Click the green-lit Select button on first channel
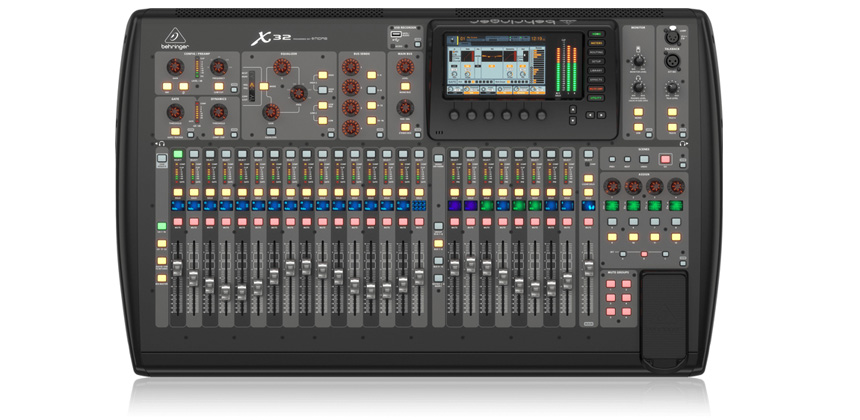The width and height of the screenshot is (860, 420). coord(178,154)
